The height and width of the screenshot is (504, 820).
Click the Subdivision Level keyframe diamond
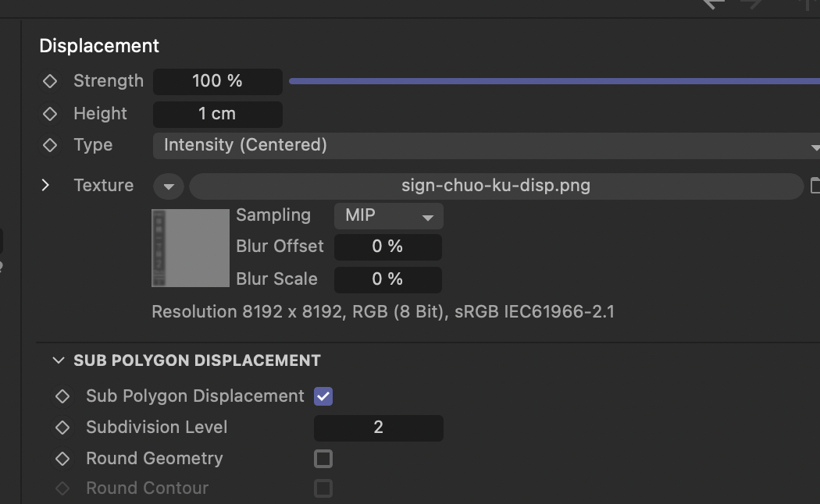click(x=62, y=428)
